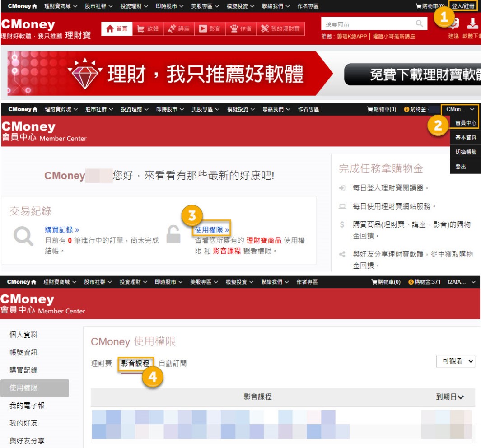This screenshot has width=481, height=448.
Task: Select 切換帳號 in the account menu
Action: coord(465,152)
